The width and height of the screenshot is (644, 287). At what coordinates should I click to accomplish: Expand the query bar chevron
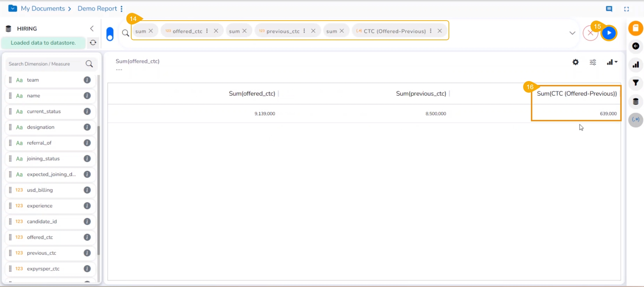(x=572, y=33)
